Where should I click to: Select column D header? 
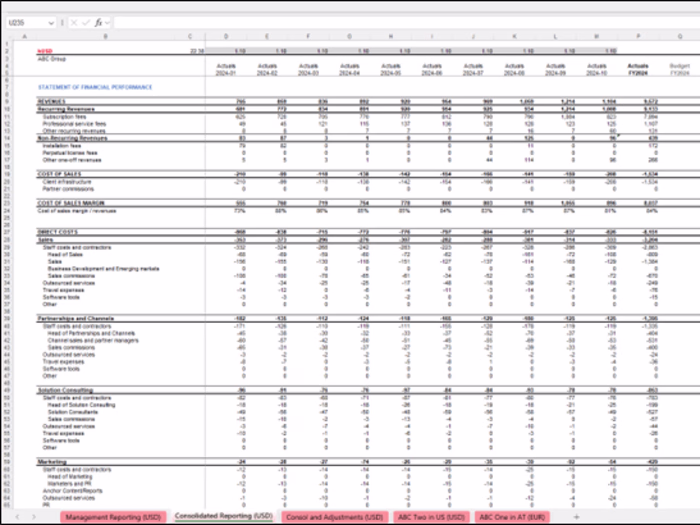[226, 36]
